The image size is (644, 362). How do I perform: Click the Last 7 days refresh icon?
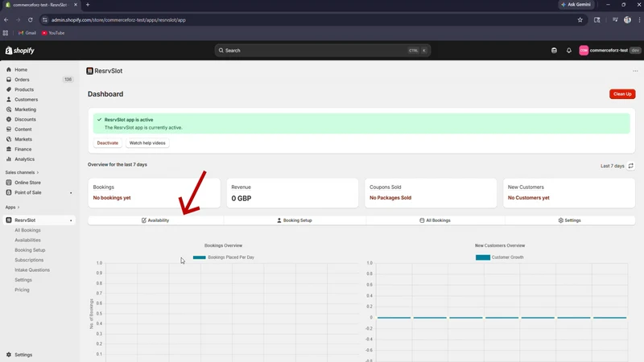[631, 166]
